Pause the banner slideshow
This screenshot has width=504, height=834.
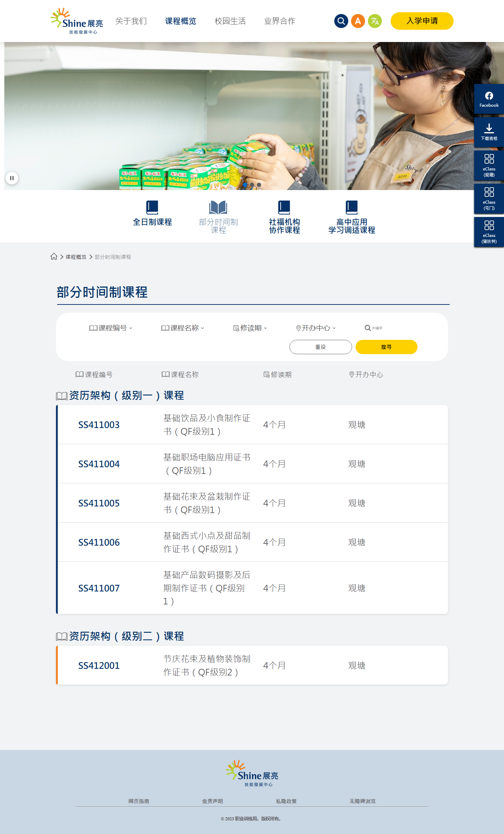tap(12, 178)
